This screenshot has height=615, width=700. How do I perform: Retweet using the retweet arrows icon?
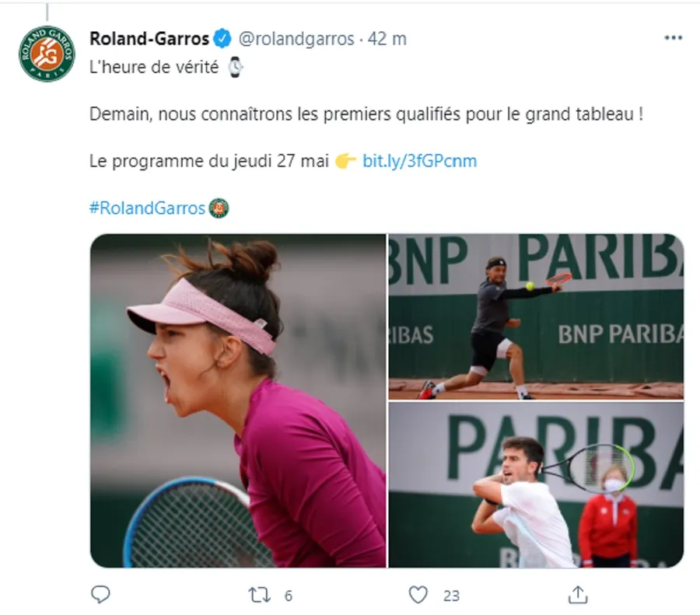(259, 595)
